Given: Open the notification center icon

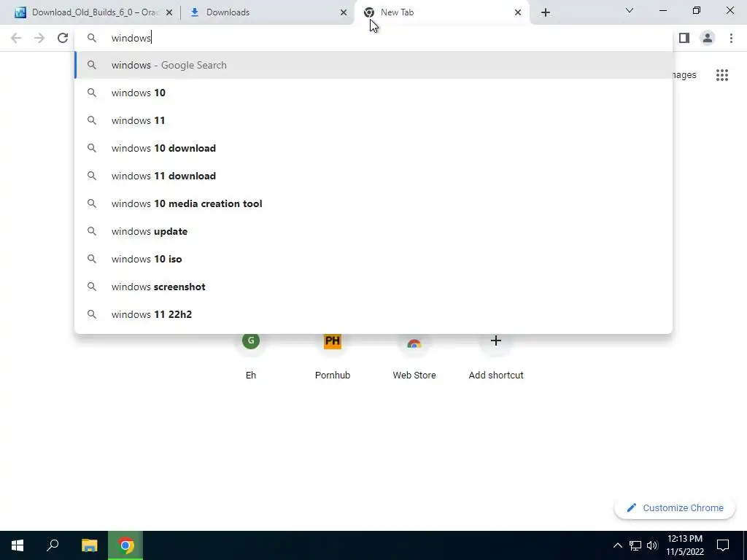Looking at the screenshot, I should coord(723,545).
